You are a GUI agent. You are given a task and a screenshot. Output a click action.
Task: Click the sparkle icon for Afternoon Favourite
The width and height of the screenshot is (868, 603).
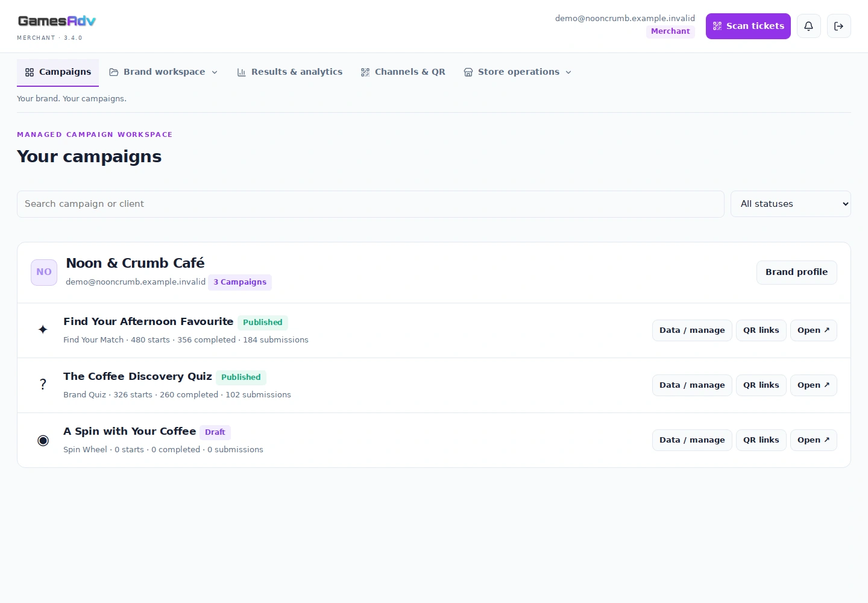coord(43,329)
